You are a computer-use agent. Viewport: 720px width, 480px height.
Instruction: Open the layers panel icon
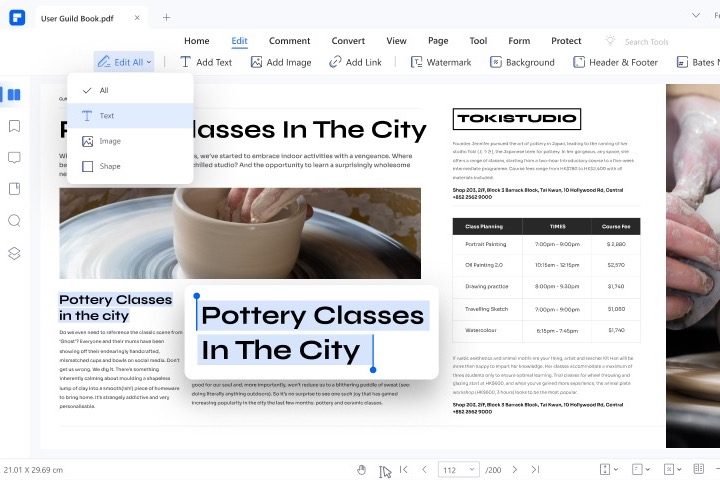click(14, 253)
